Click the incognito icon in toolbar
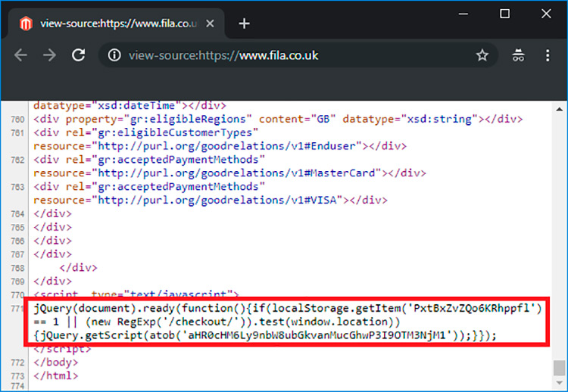 click(518, 55)
